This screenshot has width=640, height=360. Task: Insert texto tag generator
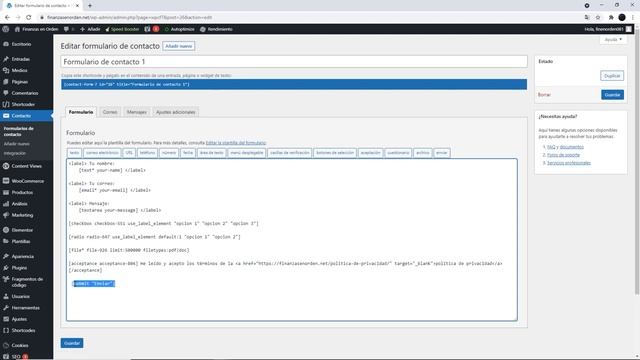click(74, 153)
